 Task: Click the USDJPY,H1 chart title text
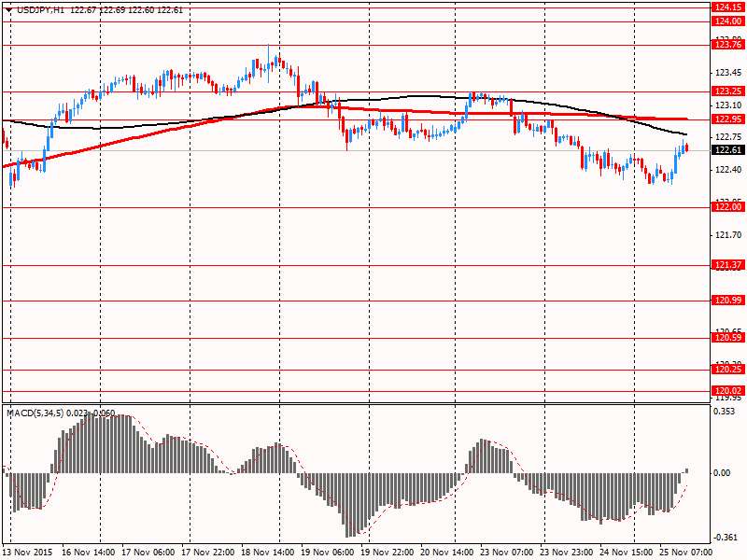coord(41,9)
